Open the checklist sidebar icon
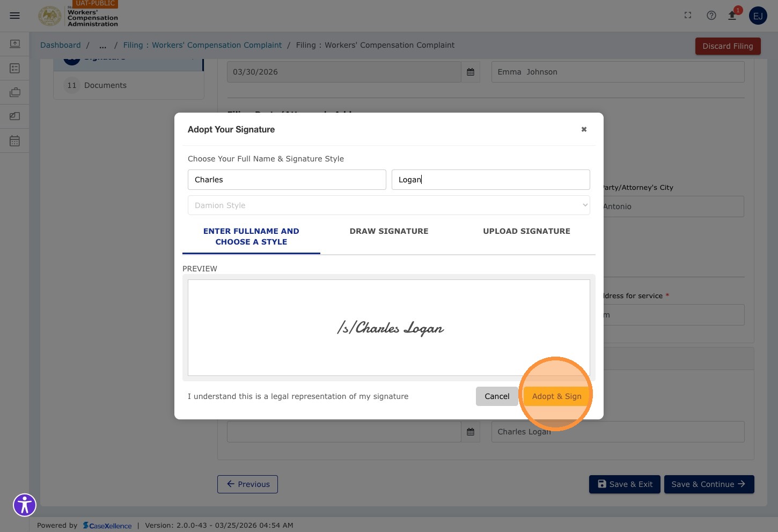The height and width of the screenshot is (532, 778). click(x=14, y=68)
